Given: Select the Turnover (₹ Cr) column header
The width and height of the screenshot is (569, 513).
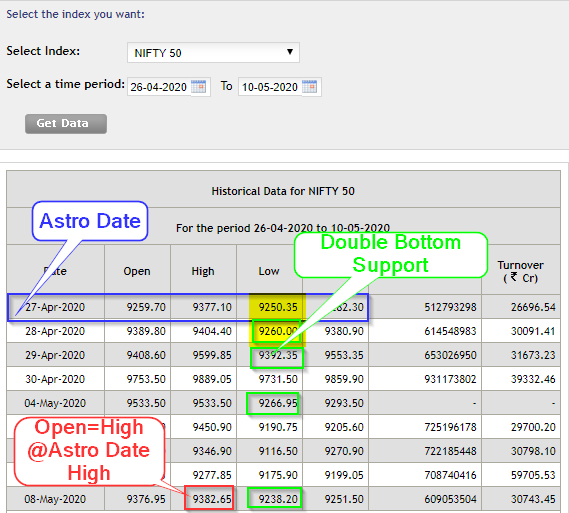Looking at the screenshot, I should coord(520,271).
